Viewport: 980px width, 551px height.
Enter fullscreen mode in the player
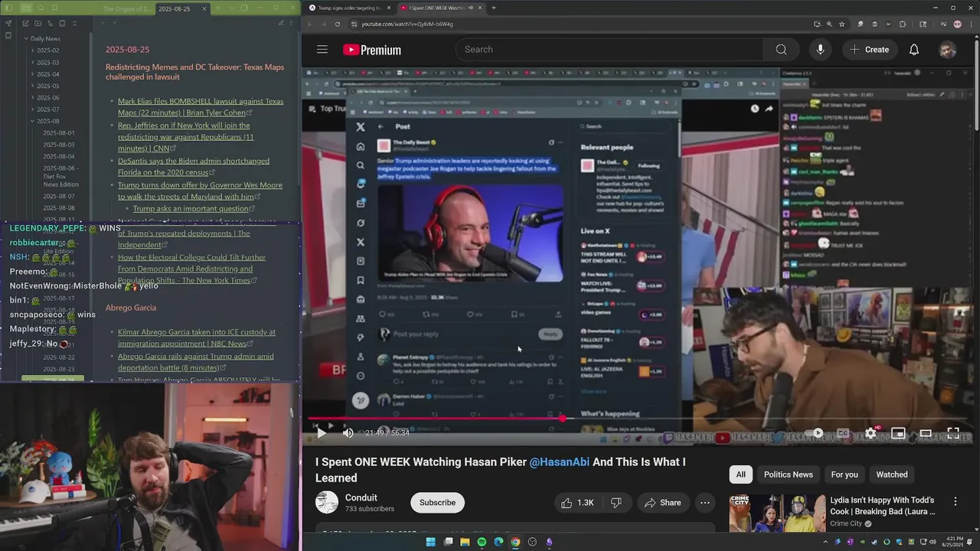(x=953, y=433)
